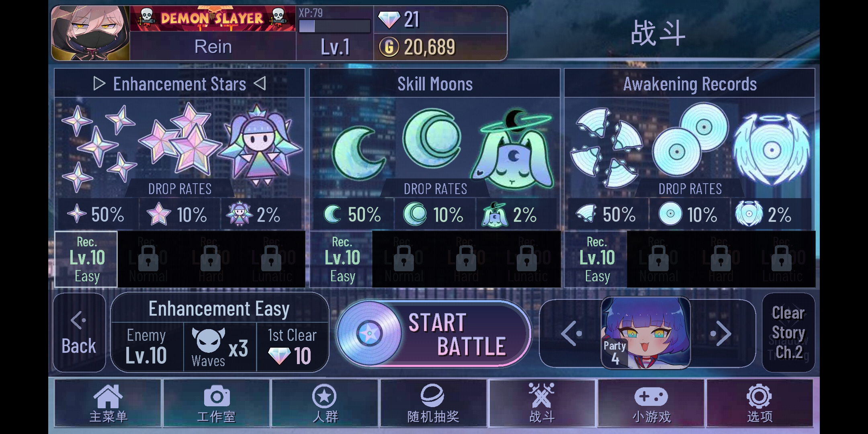
Task: Open the 工作室 camera studio
Action: click(x=216, y=403)
